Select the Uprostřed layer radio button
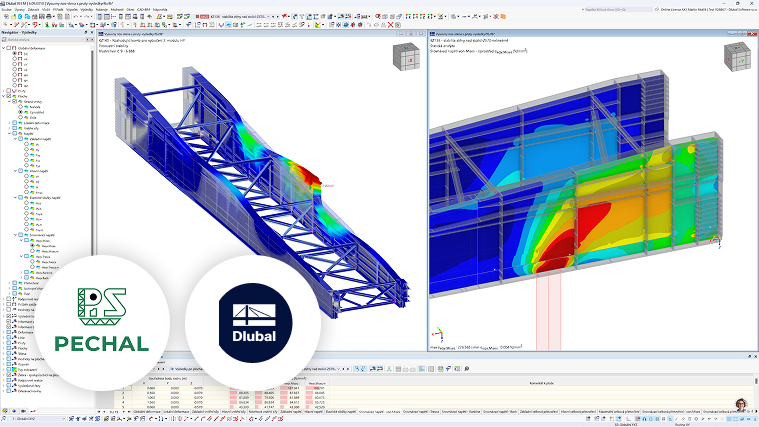Image resolution: width=759 pixels, height=427 pixels. click(x=20, y=112)
